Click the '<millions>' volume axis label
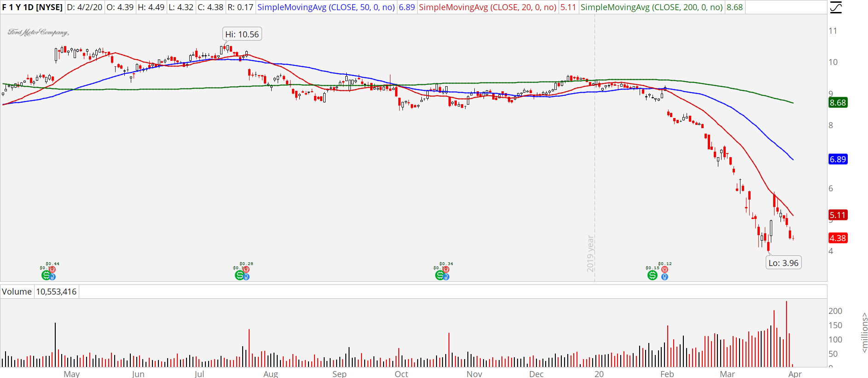The image size is (868, 378). pos(864,333)
